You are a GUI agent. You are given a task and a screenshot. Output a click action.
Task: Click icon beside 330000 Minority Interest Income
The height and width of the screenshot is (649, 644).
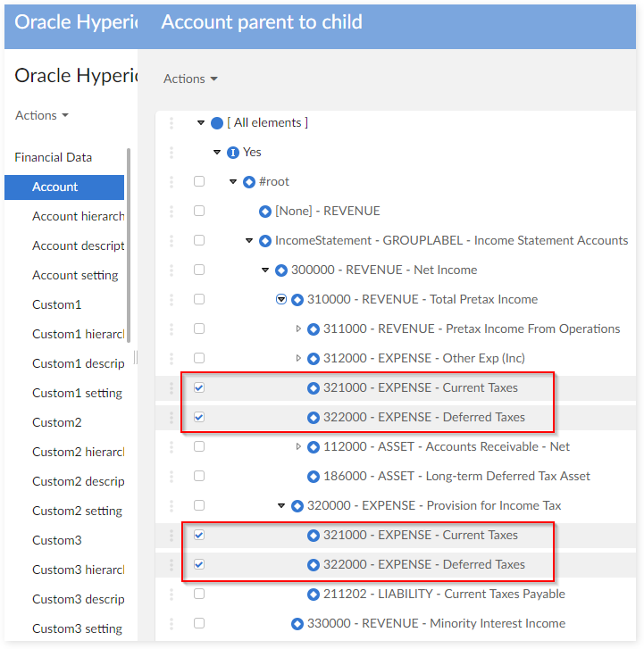(297, 624)
